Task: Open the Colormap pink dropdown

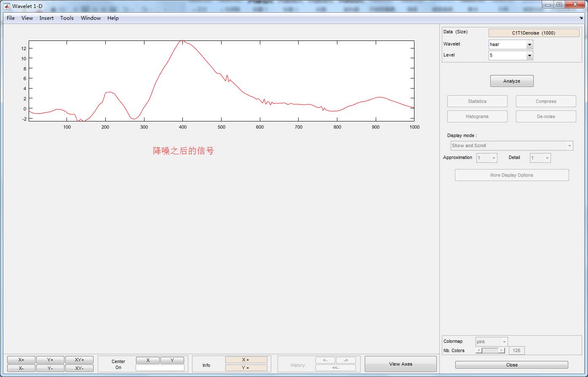Action: (492, 342)
